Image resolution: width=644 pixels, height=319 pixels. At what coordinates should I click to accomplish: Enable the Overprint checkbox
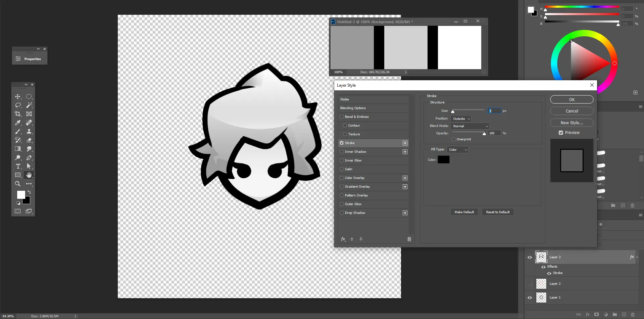pyautogui.click(x=453, y=139)
